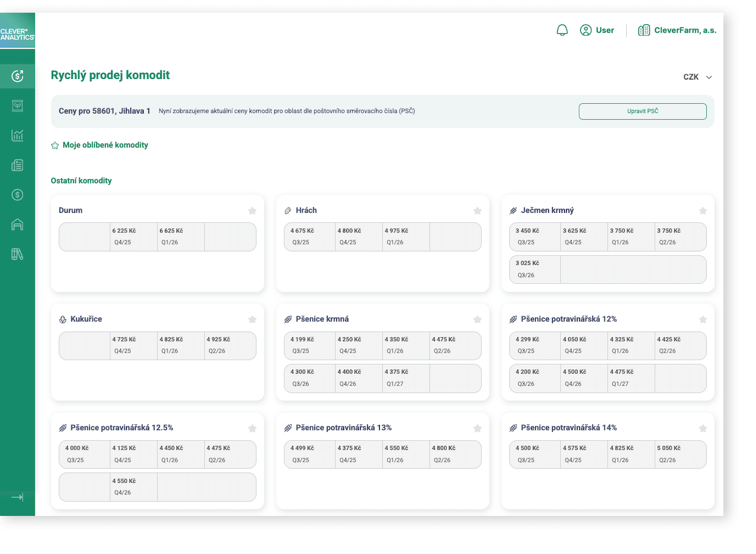Select Ječmen krmný price 3 450 Kč Q3/25

click(x=535, y=237)
